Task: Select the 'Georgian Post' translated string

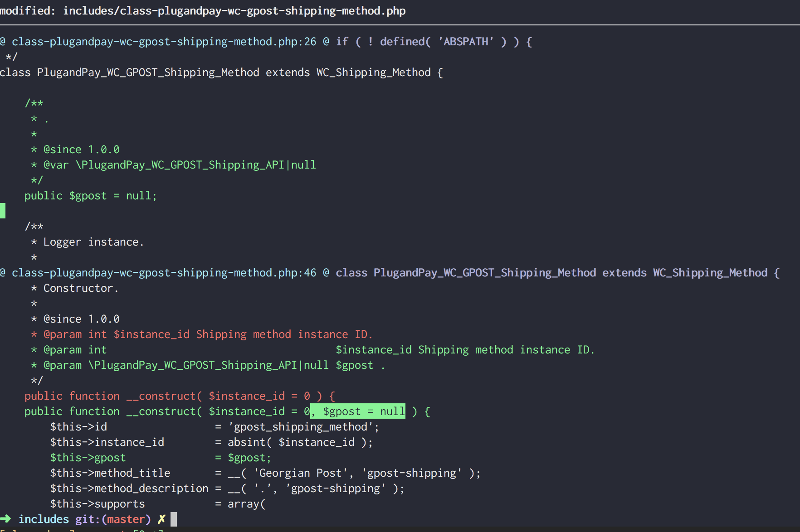Action: [x=299, y=473]
